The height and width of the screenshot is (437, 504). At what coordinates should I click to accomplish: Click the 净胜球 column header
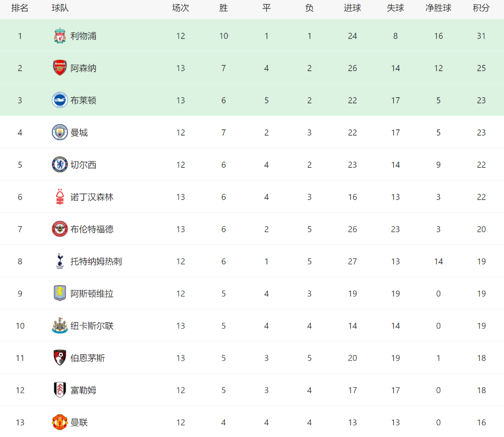coord(439,8)
